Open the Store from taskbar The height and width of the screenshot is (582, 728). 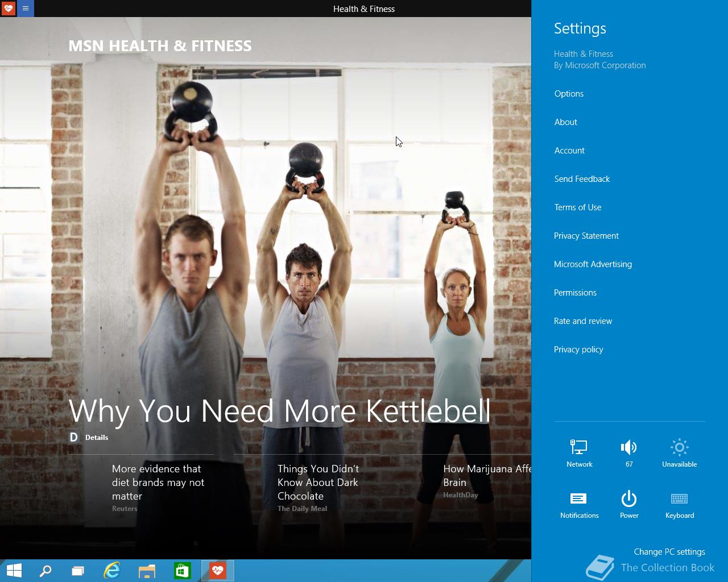pyautogui.click(x=182, y=571)
